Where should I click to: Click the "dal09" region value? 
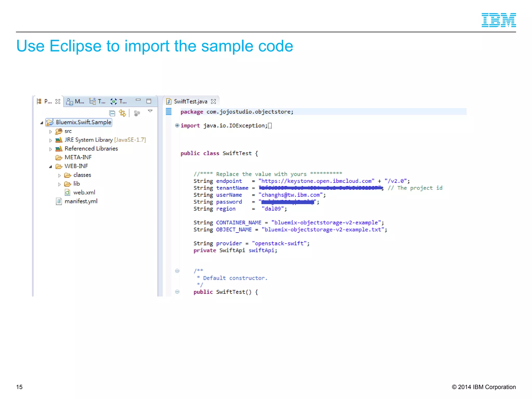(x=273, y=209)
